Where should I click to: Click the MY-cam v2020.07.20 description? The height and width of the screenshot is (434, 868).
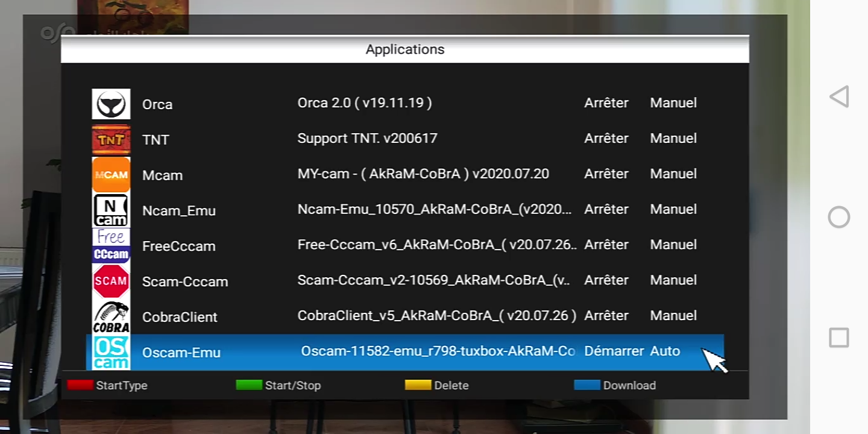423,174
